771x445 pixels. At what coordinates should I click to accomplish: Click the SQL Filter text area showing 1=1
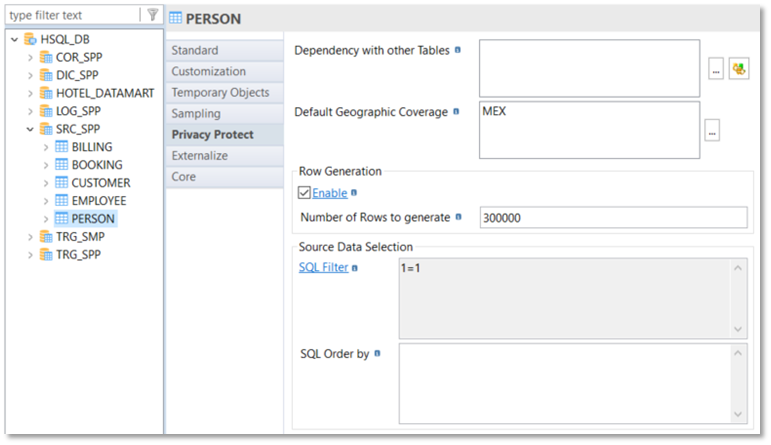pos(564,298)
